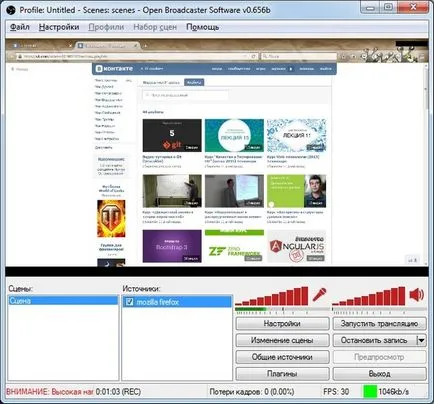Toggle the mozilla firefox source checkbox

129,302
